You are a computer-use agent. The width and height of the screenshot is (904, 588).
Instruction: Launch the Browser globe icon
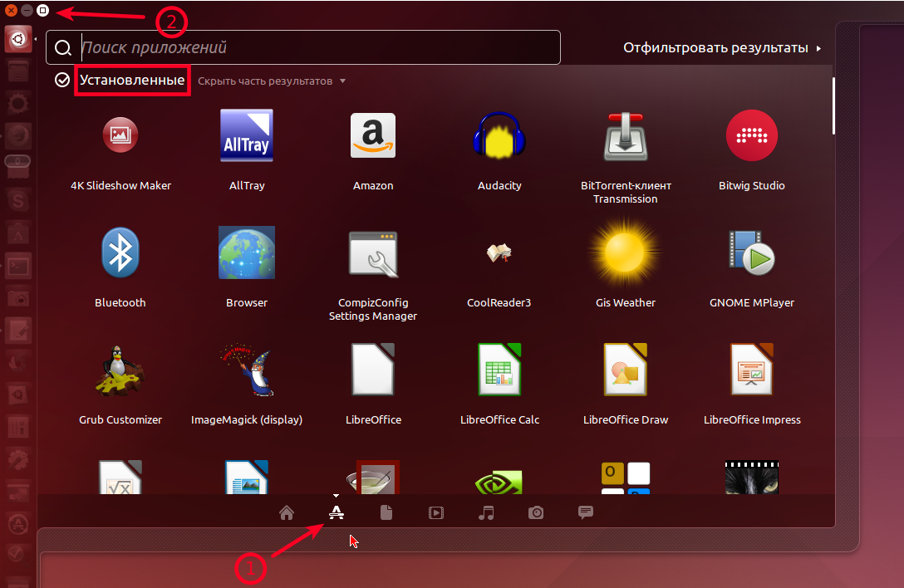click(247, 253)
